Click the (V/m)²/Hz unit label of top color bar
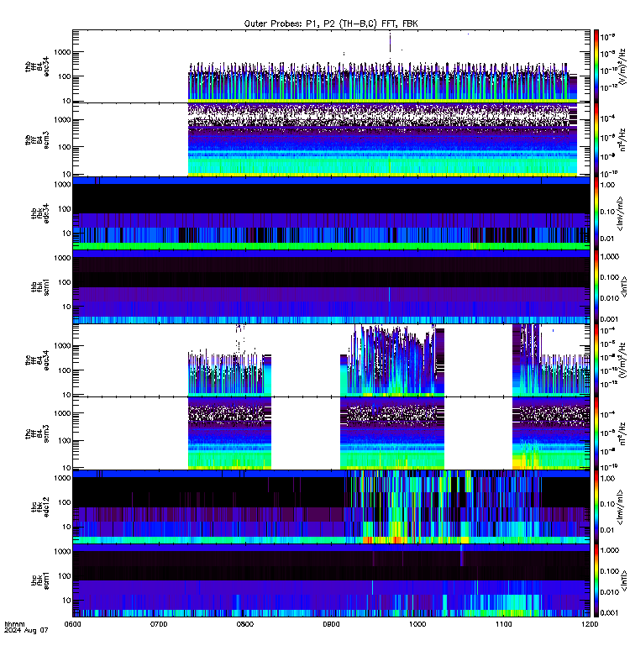The width and height of the screenshot is (630, 672). pyautogui.click(x=623, y=66)
